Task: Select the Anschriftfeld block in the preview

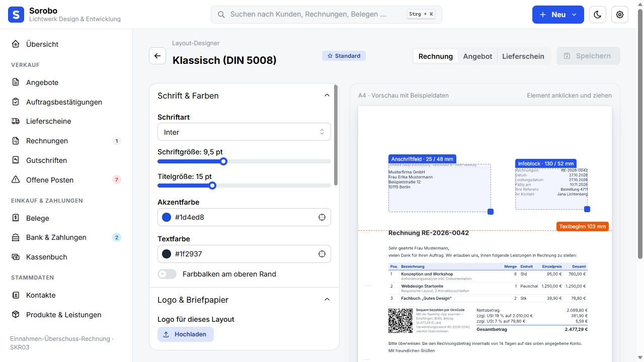Action: click(439, 188)
